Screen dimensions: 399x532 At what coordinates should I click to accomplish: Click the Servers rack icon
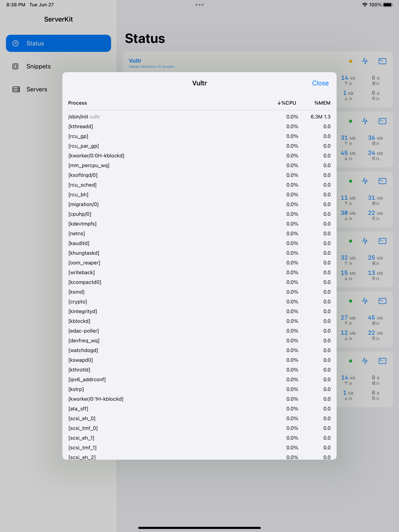(16, 89)
